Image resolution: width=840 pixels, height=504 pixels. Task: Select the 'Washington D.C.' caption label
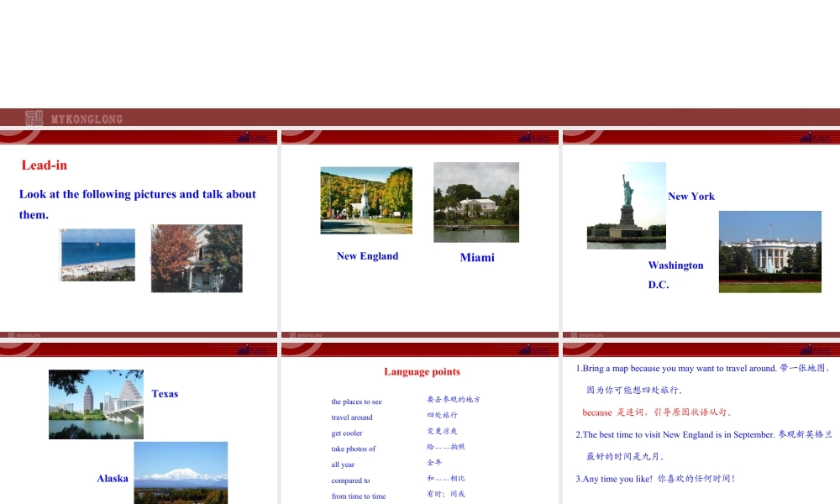click(x=675, y=275)
